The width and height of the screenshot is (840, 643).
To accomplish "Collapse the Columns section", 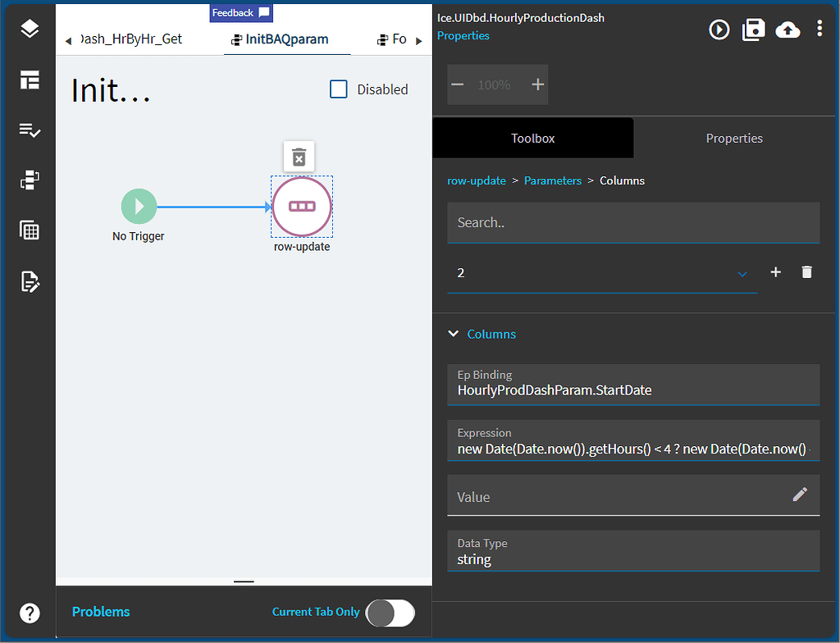I will click(454, 334).
